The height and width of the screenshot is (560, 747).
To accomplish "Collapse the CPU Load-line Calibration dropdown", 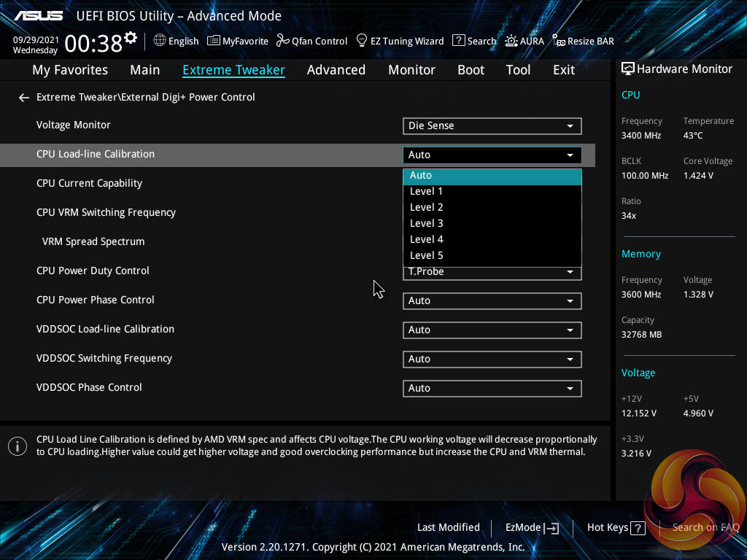I will (492, 155).
